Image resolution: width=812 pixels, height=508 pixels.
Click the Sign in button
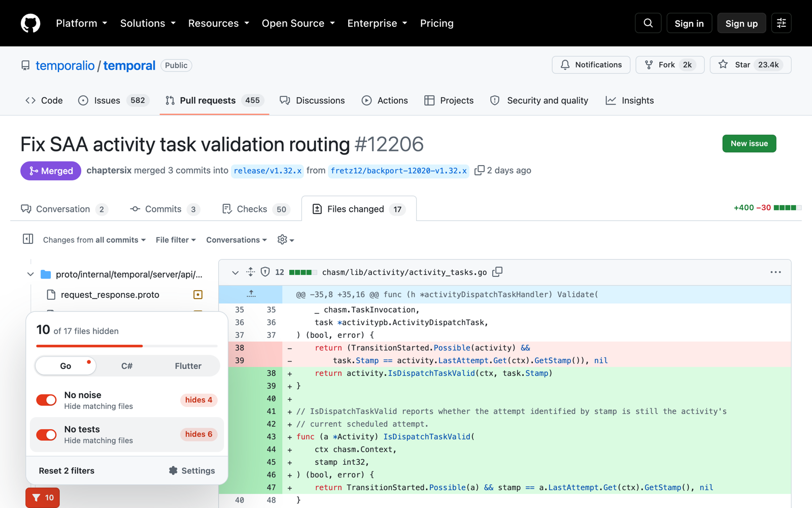[689, 23]
